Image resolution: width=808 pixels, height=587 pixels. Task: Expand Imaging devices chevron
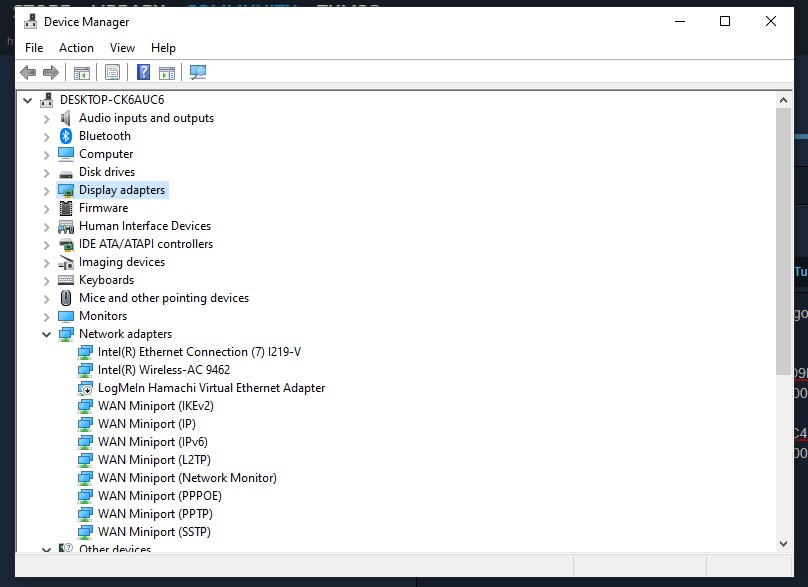coord(46,263)
